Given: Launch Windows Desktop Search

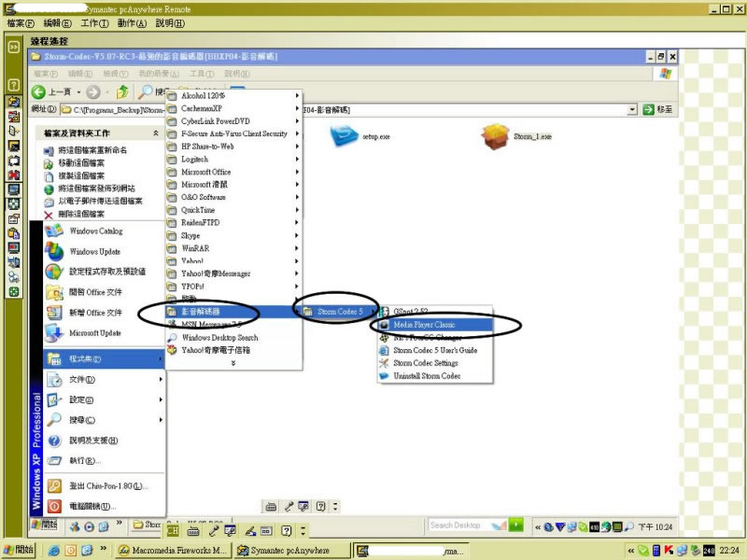Looking at the screenshot, I should pos(234,337).
